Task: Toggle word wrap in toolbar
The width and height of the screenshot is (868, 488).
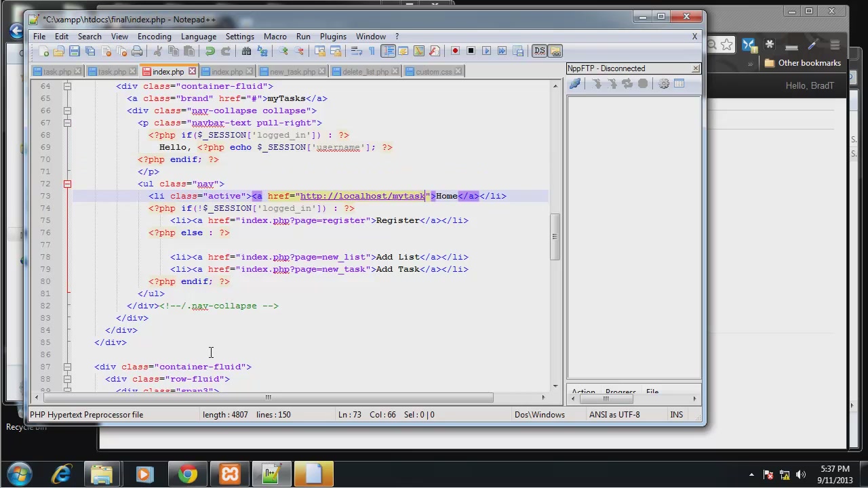Action: (356, 51)
